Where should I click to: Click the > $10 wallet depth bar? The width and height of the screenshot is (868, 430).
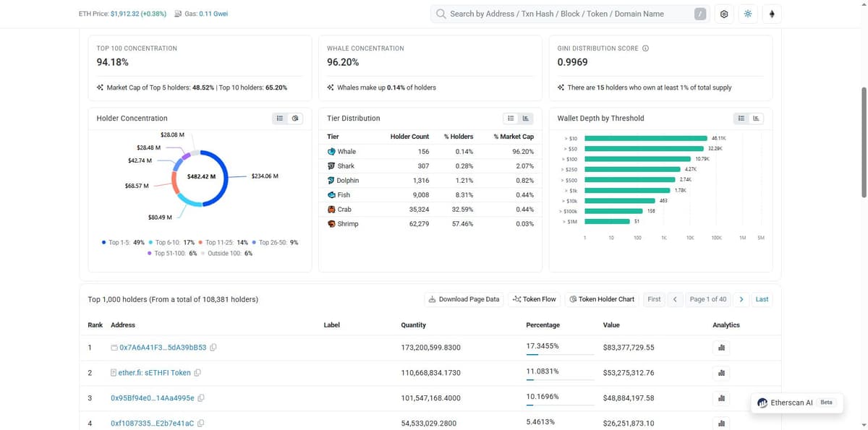point(646,137)
